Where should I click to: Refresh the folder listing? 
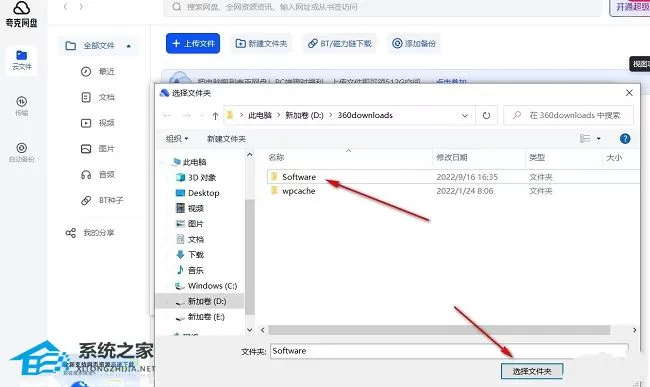click(486, 116)
